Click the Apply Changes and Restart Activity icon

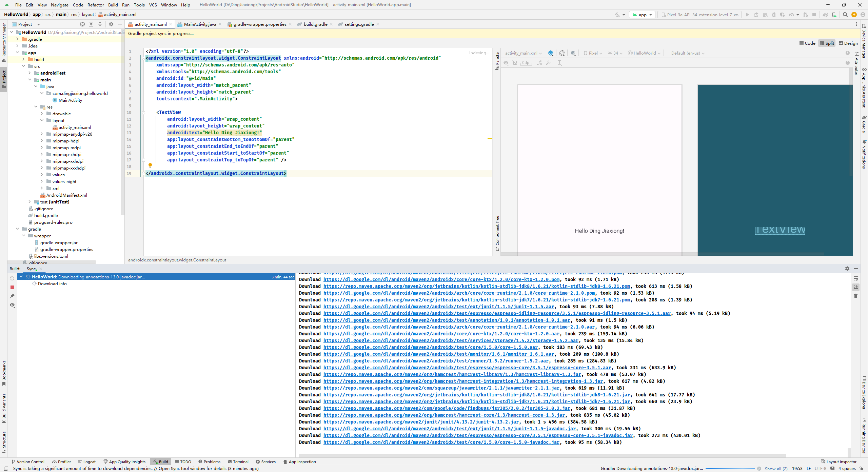click(x=756, y=15)
